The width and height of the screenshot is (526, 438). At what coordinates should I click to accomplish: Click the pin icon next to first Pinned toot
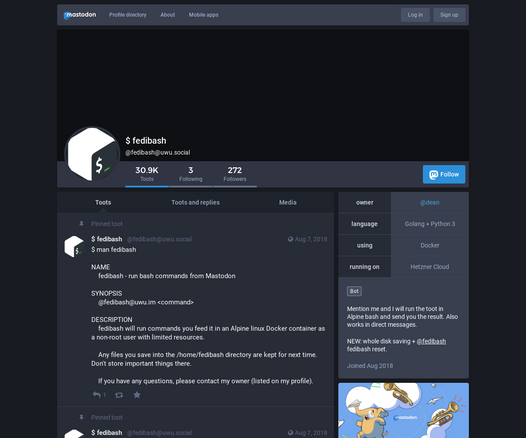coord(81,223)
